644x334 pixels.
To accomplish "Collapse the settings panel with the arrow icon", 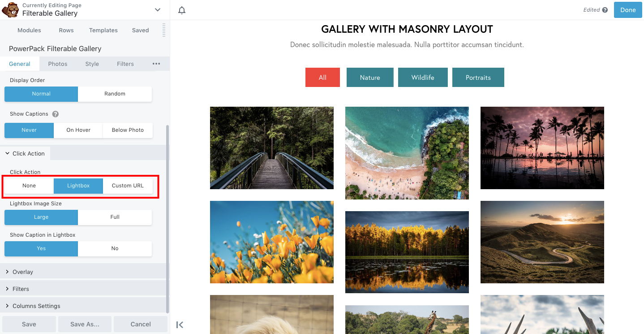I will (x=180, y=325).
